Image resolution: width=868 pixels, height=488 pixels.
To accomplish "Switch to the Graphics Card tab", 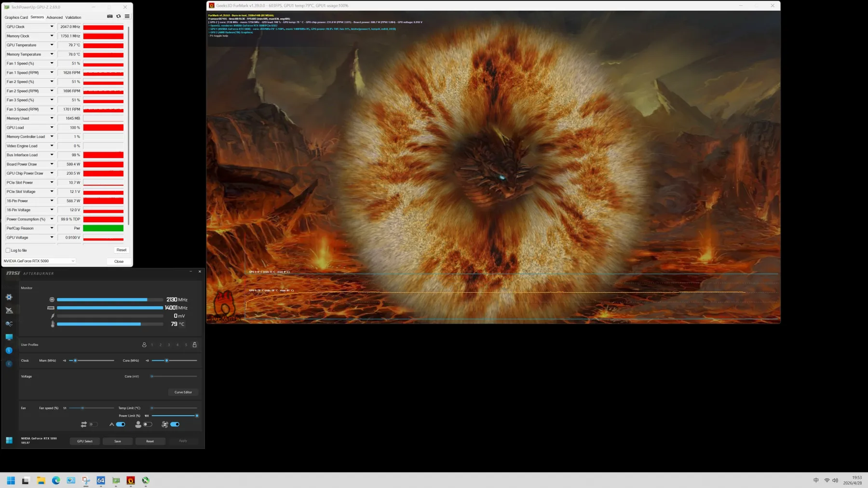I will 16,17.
